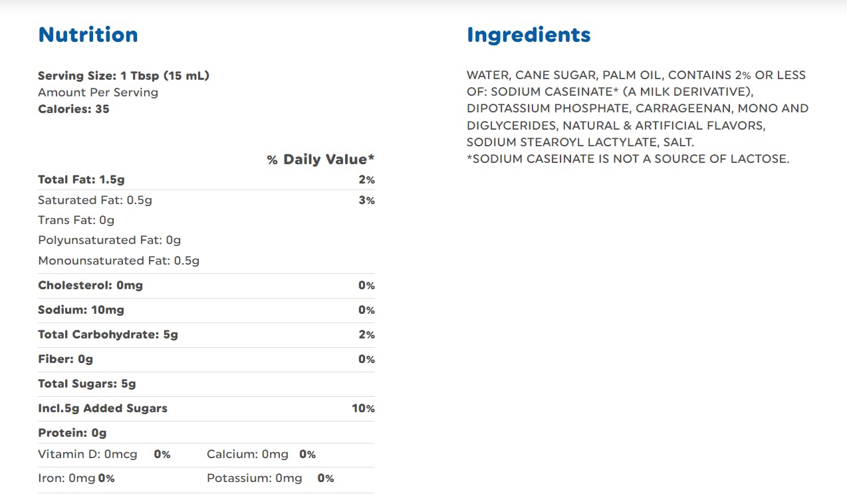
Task: Click the Calcium: 0mg entry
Action: coord(247,454)
